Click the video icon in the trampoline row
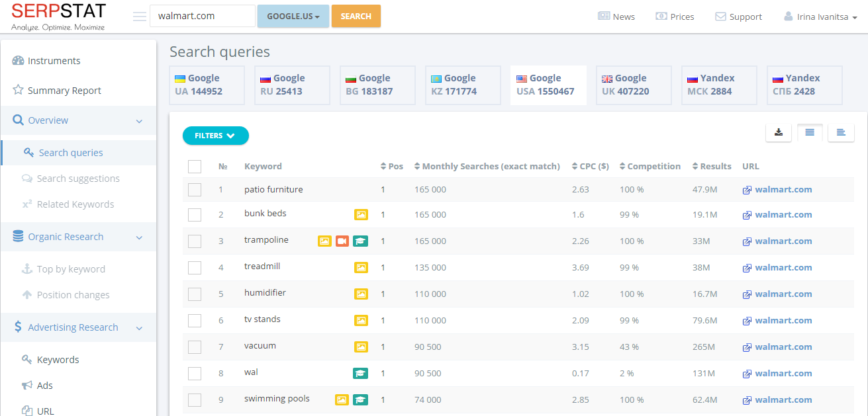 pyautogui.click(x=342, y=241)
